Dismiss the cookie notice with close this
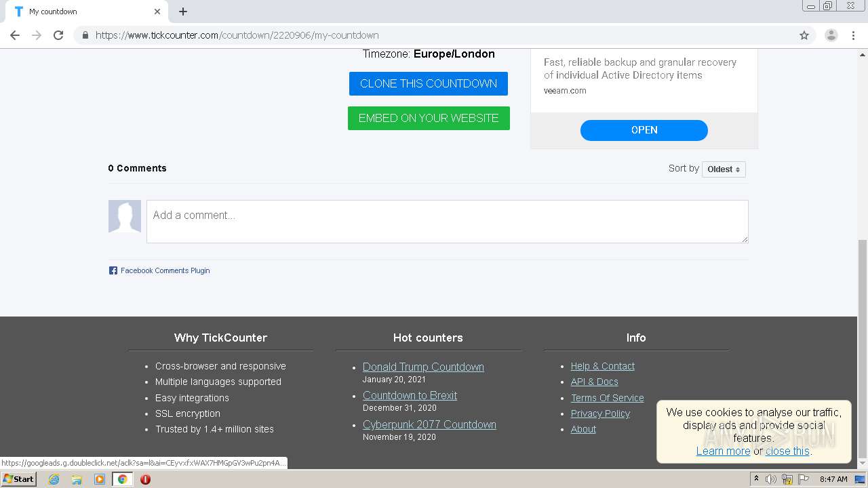 [787, 451]
